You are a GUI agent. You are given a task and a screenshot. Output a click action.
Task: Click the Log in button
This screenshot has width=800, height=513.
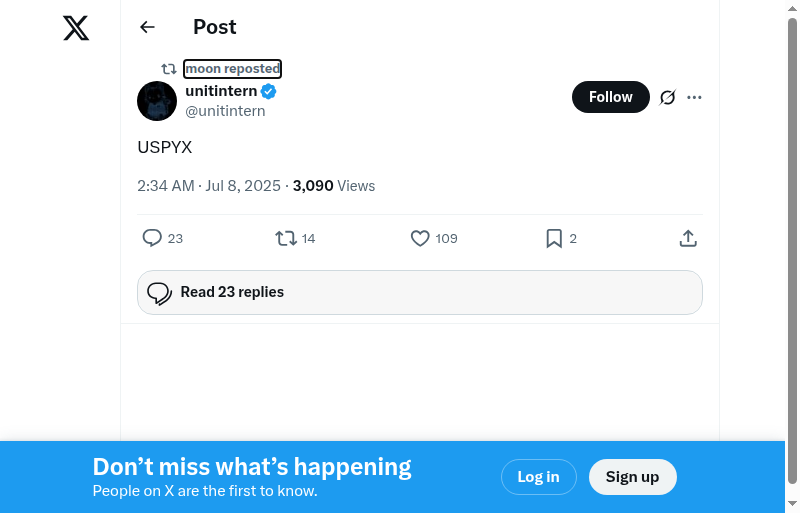point(538,477)
